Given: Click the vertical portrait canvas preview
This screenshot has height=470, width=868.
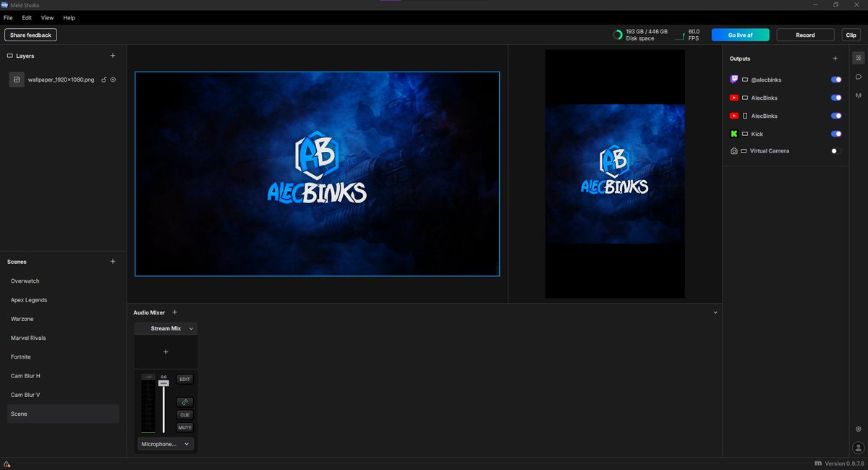Looking at the screenshot, I should coord(615,174).
